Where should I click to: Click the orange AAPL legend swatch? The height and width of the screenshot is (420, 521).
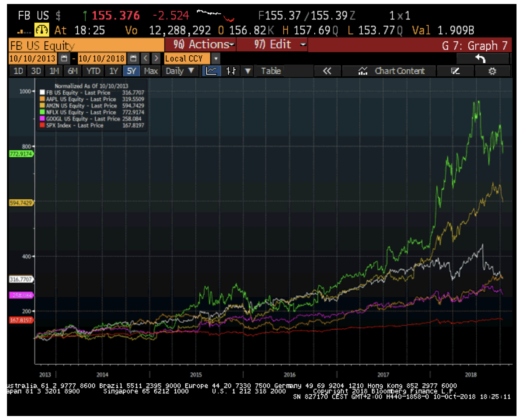(x=42, y=99)
